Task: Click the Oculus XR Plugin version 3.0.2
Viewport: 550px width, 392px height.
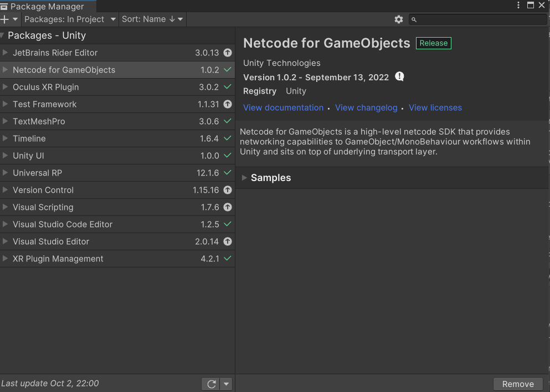Action: click(209, 87)
